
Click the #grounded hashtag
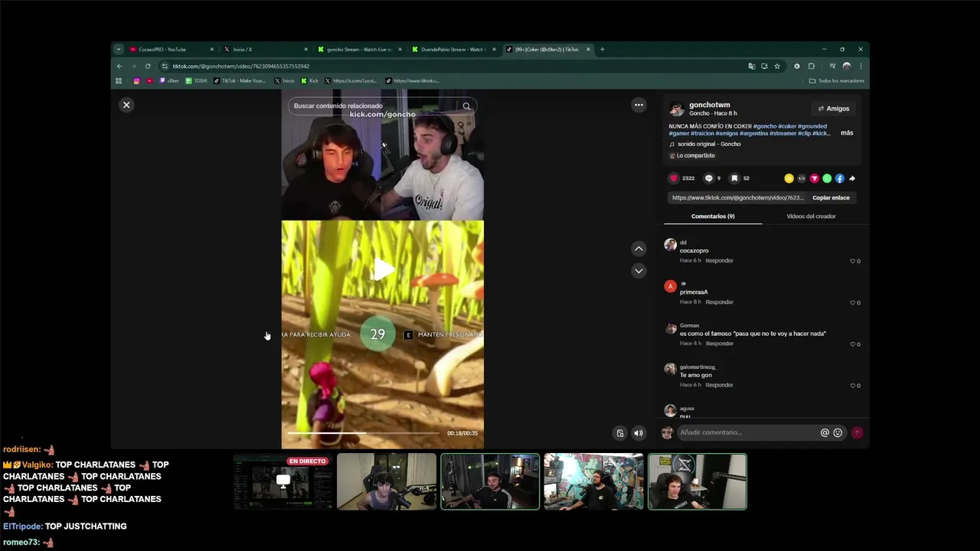pyautogui.click(x=812, y=126)
